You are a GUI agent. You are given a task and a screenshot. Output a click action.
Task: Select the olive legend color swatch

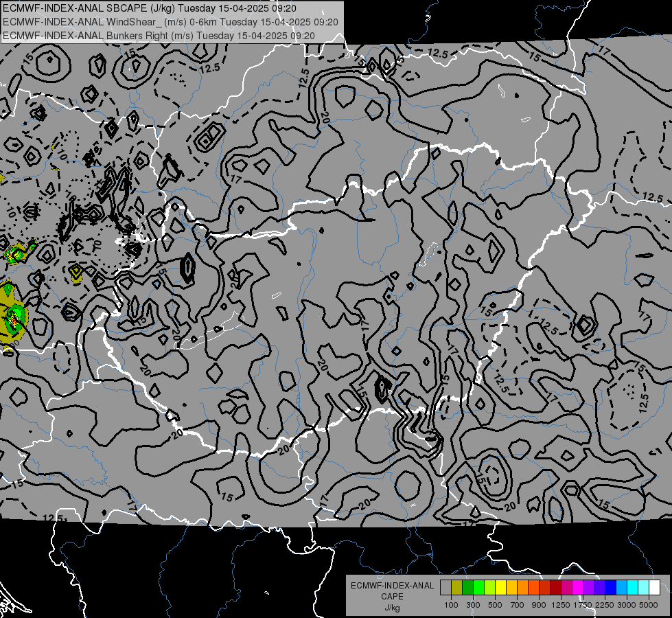[x=457, y=587]
